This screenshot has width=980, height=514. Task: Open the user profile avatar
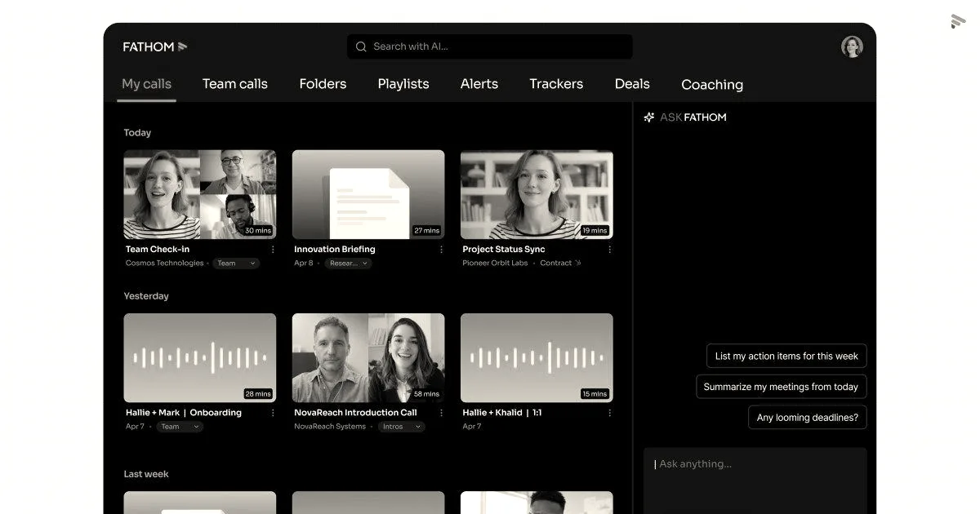pos(852,47)
